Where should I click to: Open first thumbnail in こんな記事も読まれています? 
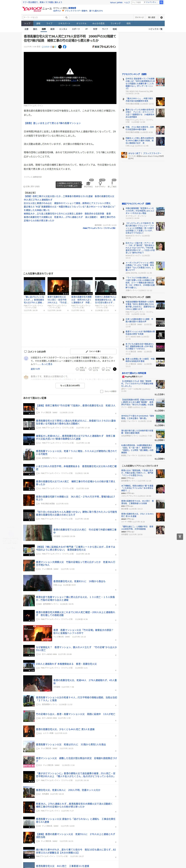(x=34, y=286)
